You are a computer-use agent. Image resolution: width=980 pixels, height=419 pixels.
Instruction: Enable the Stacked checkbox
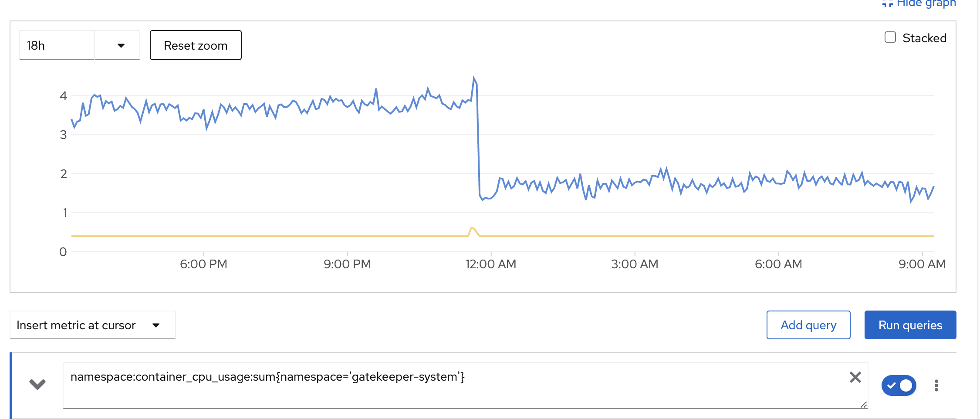889,37
